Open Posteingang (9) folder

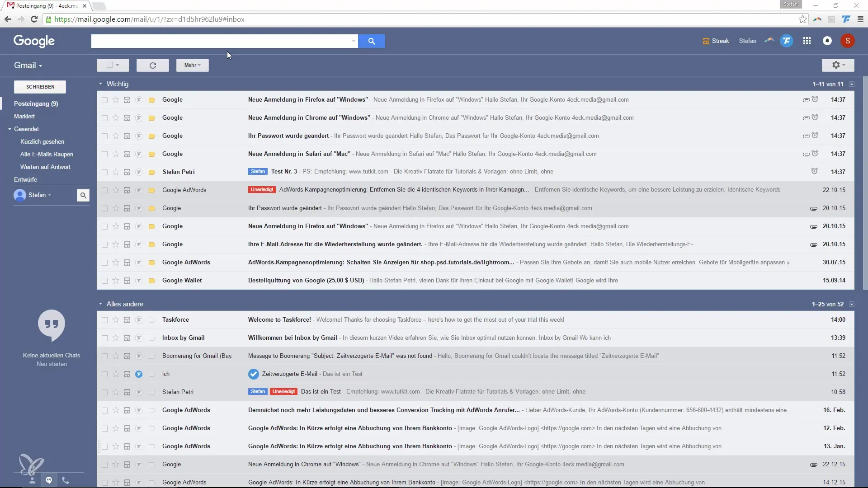coord(36,104)
